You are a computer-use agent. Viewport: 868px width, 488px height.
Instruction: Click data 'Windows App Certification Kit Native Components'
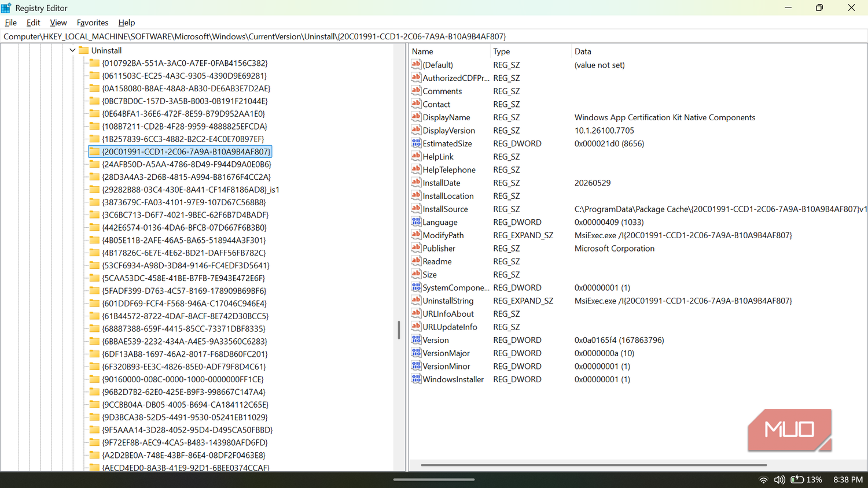point(665,117)
